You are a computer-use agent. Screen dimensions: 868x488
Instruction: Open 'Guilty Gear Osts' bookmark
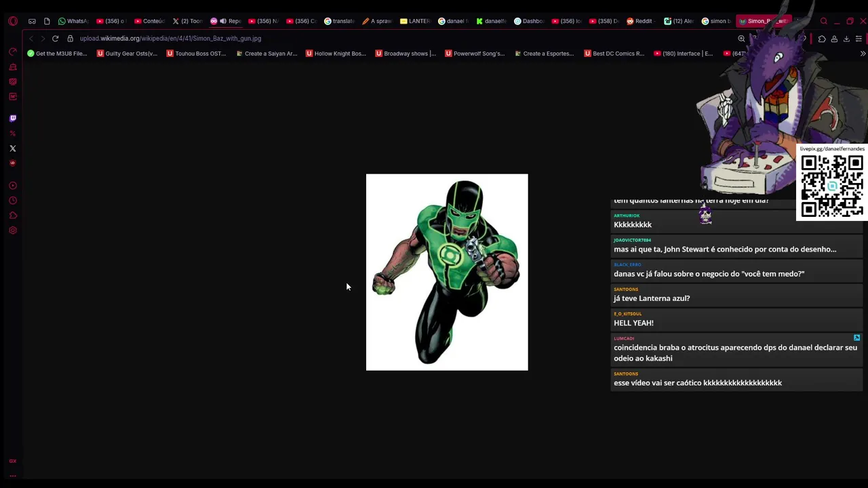click(127, 54)
